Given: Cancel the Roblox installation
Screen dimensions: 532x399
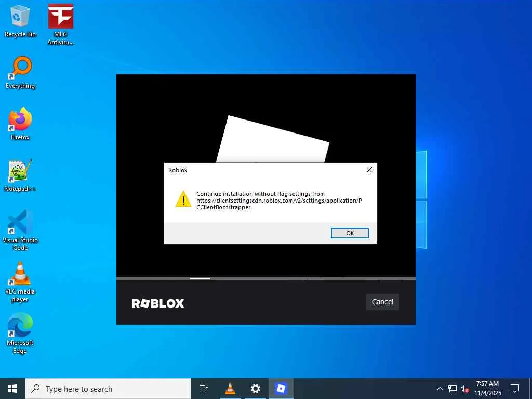Looking at the screenshot, I should point(382,302).
